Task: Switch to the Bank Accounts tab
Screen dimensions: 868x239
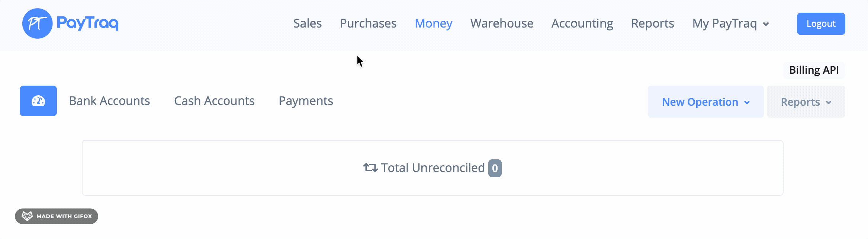Action: click(109, 101)
